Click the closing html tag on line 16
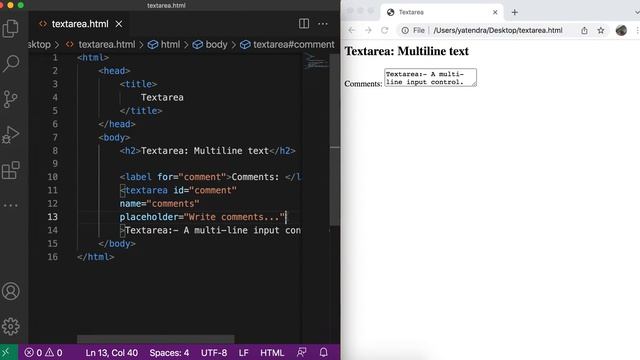640x360 pixels. click(96, 257)
